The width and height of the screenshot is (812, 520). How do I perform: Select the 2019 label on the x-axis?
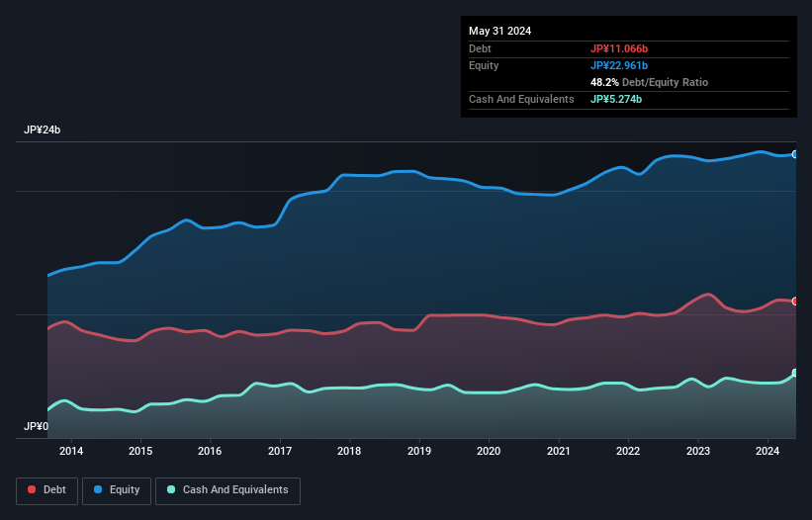coord(419,451)
